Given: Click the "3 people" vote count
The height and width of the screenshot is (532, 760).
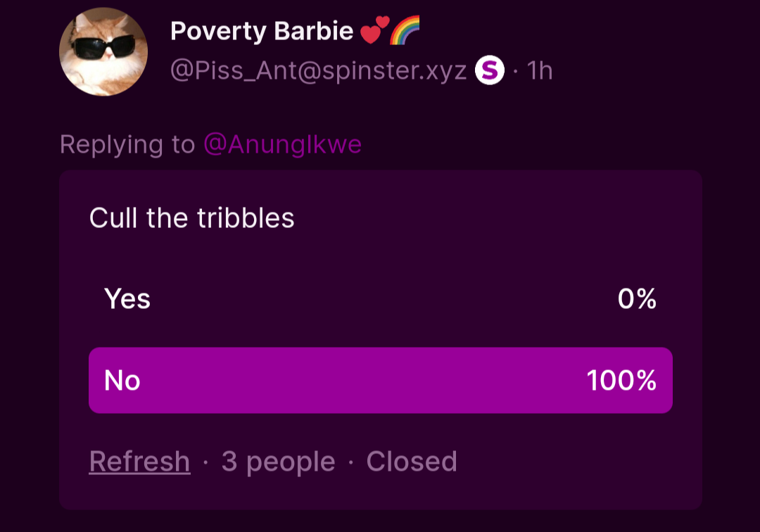Looking at the screenshot, I should [x=278, y=462].
